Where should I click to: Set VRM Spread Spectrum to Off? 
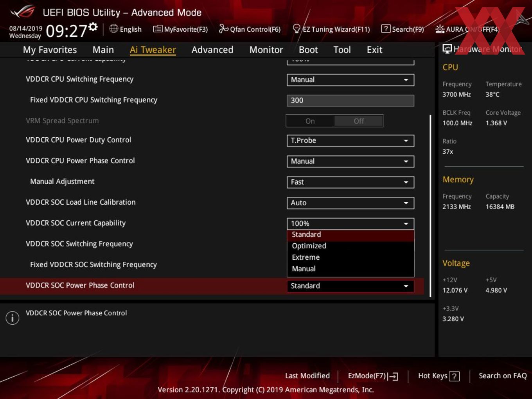[x=359, y=121]
